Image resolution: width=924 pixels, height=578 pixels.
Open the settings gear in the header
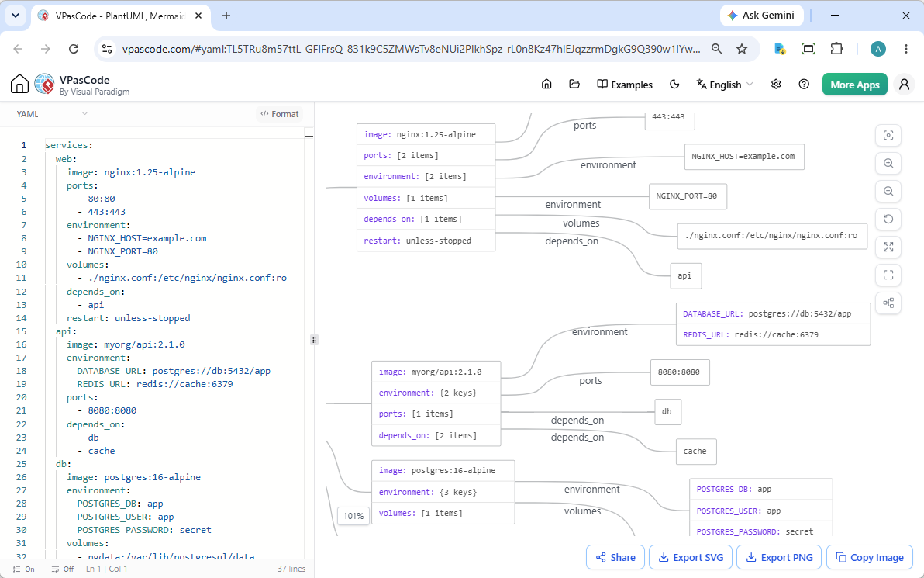tap(776, 85)
